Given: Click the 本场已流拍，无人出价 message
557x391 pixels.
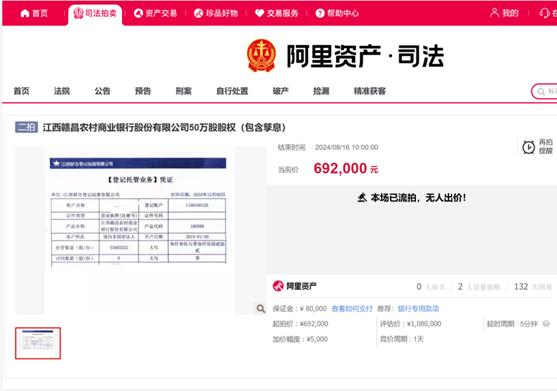Looking at the screenshot, I should point(418,198).
